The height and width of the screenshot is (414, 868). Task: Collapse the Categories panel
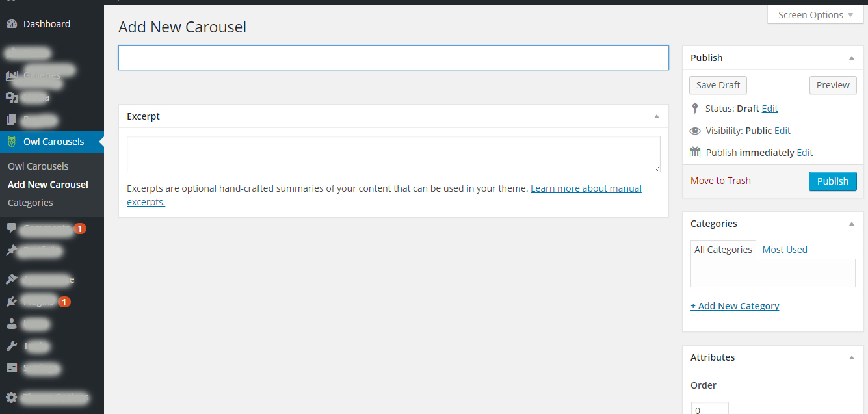852,224
